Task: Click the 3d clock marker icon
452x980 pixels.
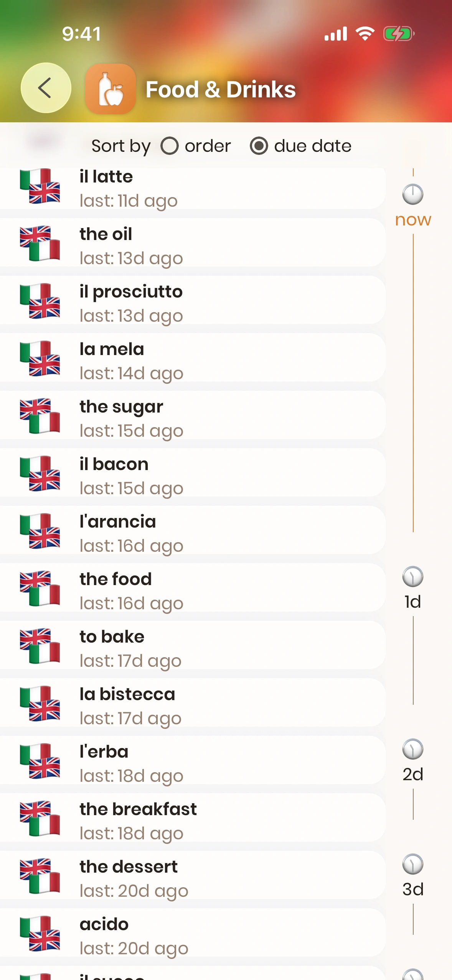Action: click(413, 864)
